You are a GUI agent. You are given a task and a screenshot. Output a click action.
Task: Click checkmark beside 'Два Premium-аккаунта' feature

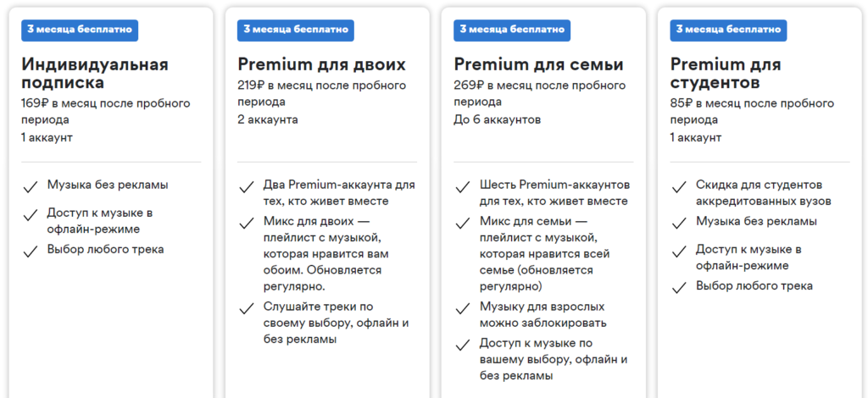[247, 186]
